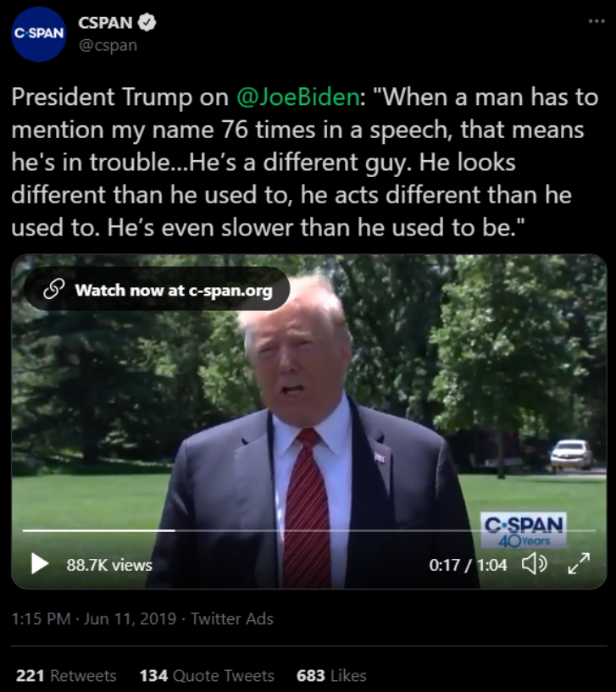616x692 pixels.
Task: Click the C-SPAN profile avatar
Action: pyautogui.click(x=38, y=34)
